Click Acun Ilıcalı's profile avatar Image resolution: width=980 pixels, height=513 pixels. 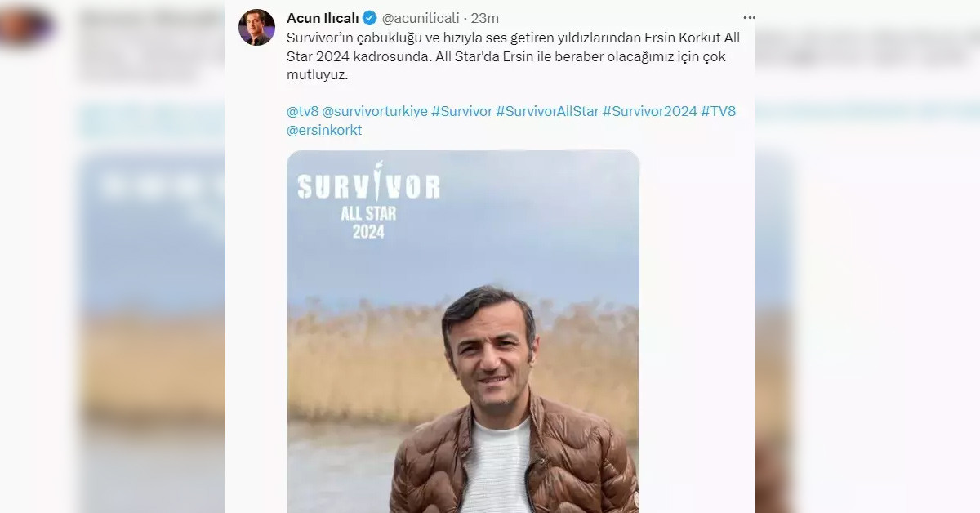tap(256, 27)
